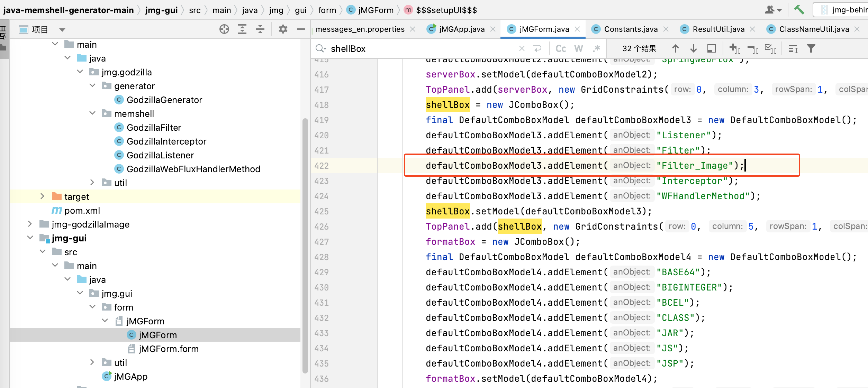Image resolution: width=868 pixels, height=388 pixels.
Task: Click jmg-gui in breadcrumb path
Action: point(161,10)
